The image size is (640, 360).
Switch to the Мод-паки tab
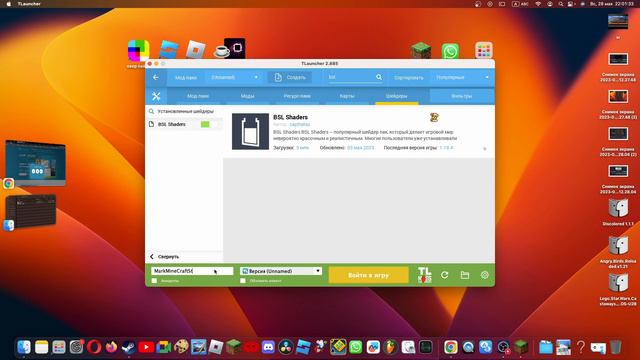(x=198, y=96)
